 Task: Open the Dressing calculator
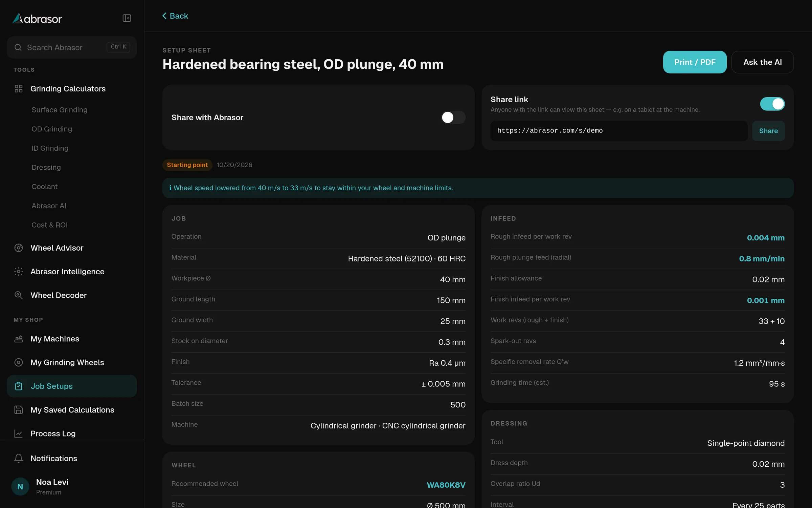point(46,167)
